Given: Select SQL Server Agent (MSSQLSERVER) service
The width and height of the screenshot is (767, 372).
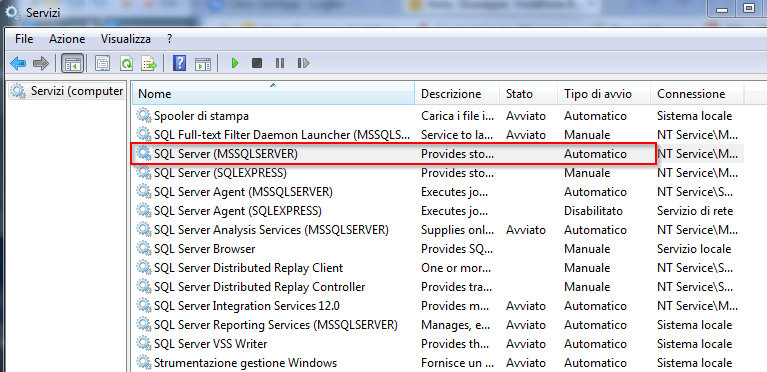Looking at the screenshot, I should click(438, 192).
